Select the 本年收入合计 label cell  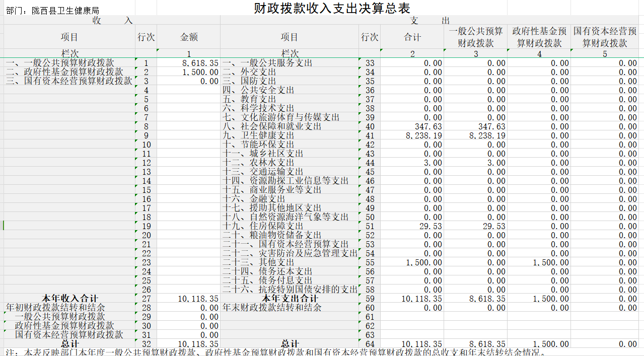click(x=69, y=299)
